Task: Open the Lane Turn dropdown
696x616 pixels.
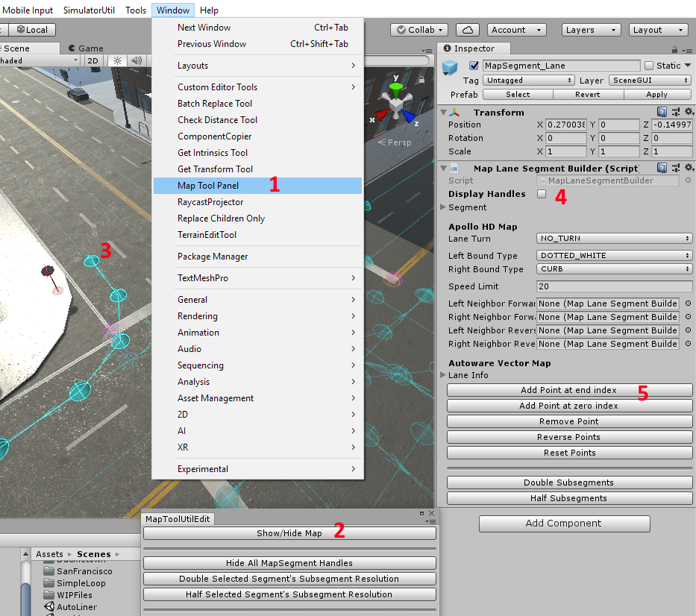Action: pos(613,239)
